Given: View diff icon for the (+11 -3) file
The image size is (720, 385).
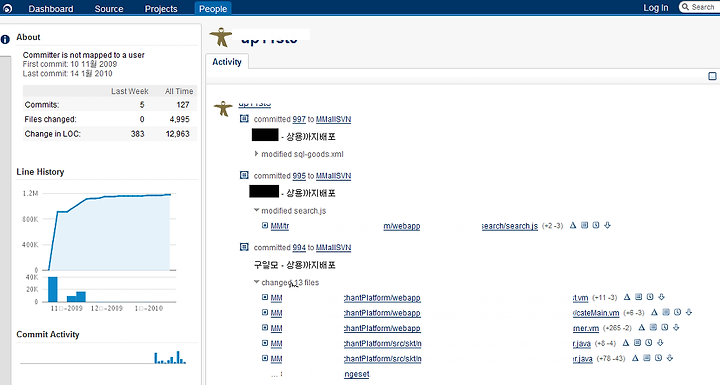Looking at the screenshot, I should tap(627, 297).
